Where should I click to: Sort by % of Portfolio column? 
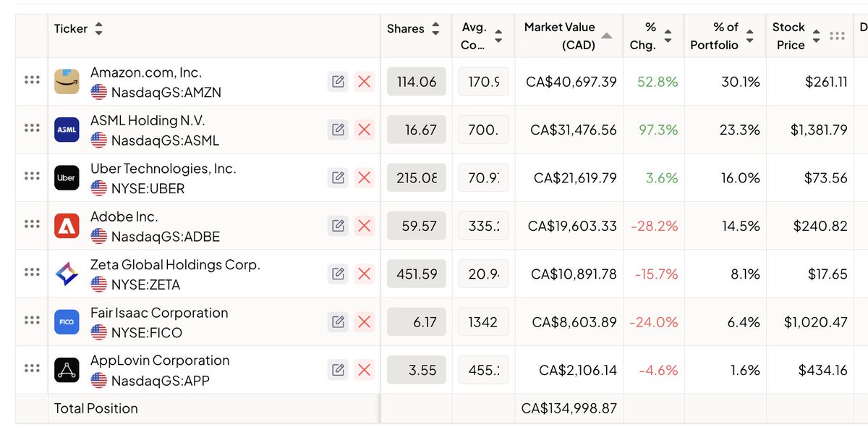coord(750,36)
